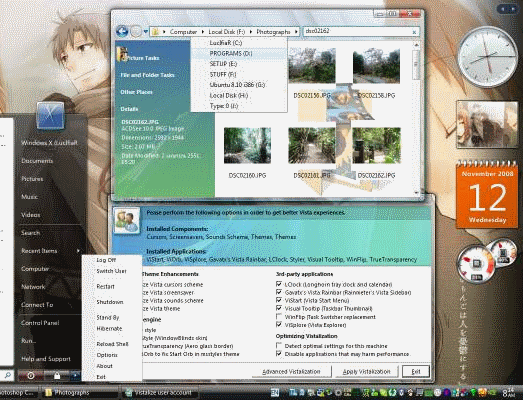
Task: Click the taskbar clock showing 8 AM
Action: tap(508, 392)
